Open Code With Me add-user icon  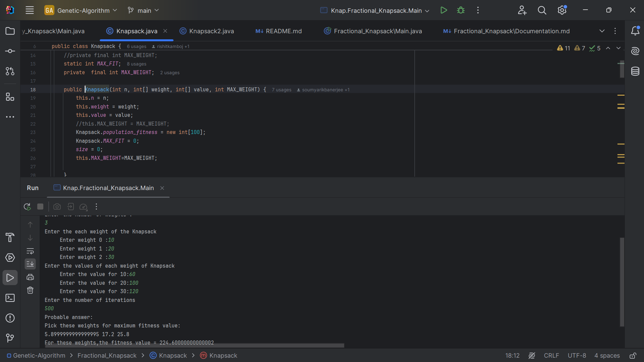coord(522,10)
